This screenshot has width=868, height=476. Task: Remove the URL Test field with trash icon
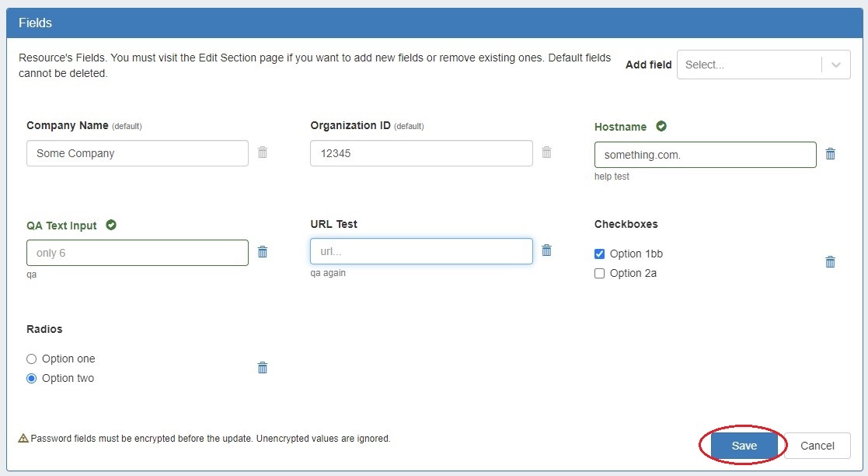click(546, 250)
